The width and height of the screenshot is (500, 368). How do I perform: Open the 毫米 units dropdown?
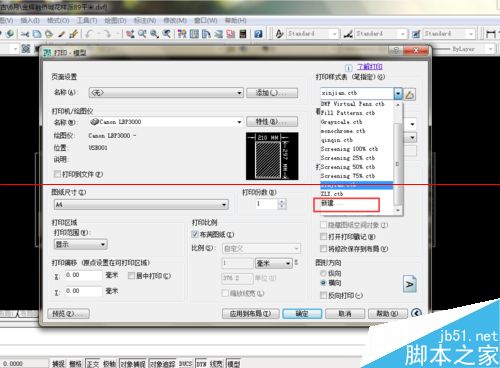tap(273, 264)
